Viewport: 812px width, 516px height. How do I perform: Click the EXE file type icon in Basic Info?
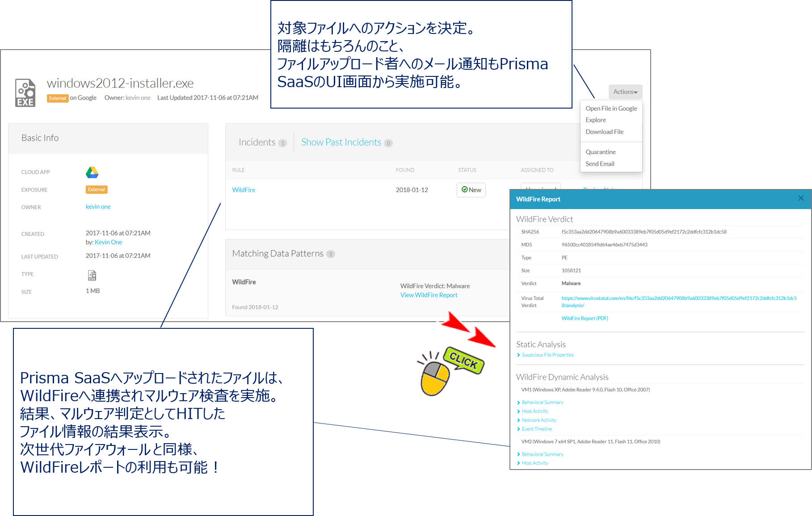coord(92,275)
